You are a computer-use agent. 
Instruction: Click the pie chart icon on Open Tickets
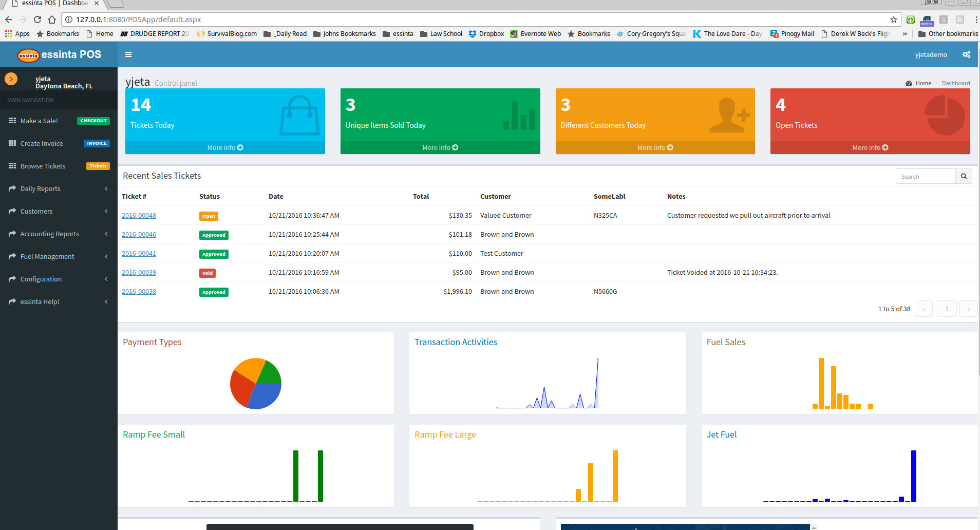[x=944, y=116]
